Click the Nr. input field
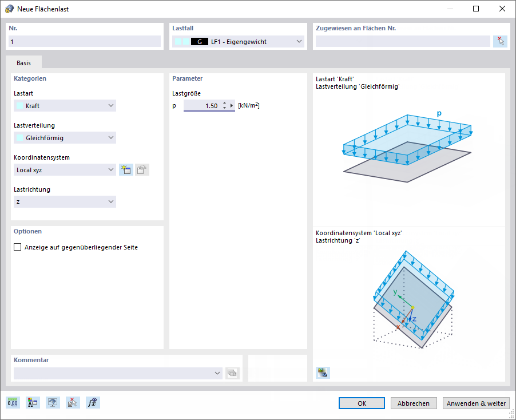Viewport: 516px width, 420px height. point(85,41)
